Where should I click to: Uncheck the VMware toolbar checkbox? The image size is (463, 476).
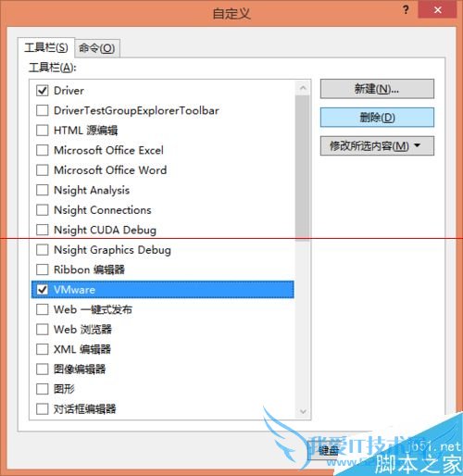(43, 290)
